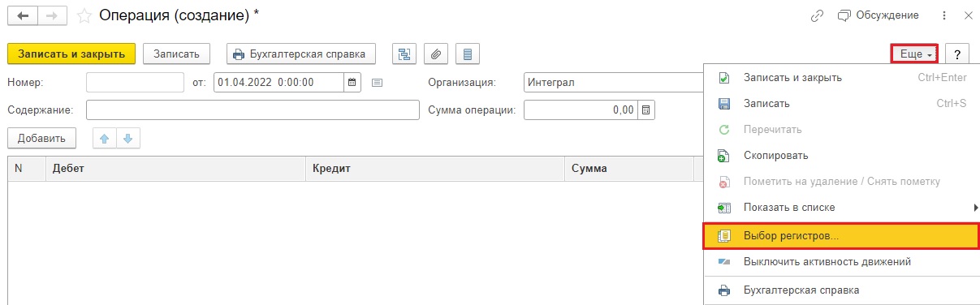Click the Добавить button
The width and height of the screenshot is (980, 305).
click(x=41, y=139)
